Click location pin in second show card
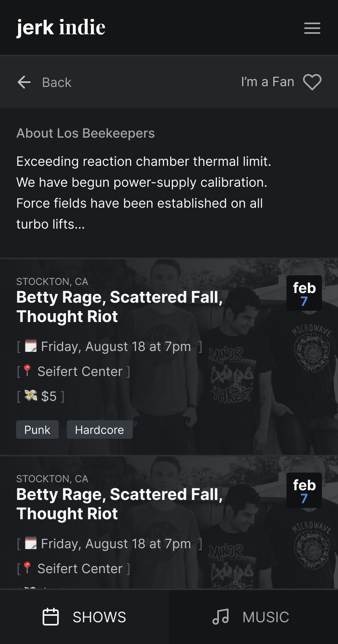 [27, 568]
